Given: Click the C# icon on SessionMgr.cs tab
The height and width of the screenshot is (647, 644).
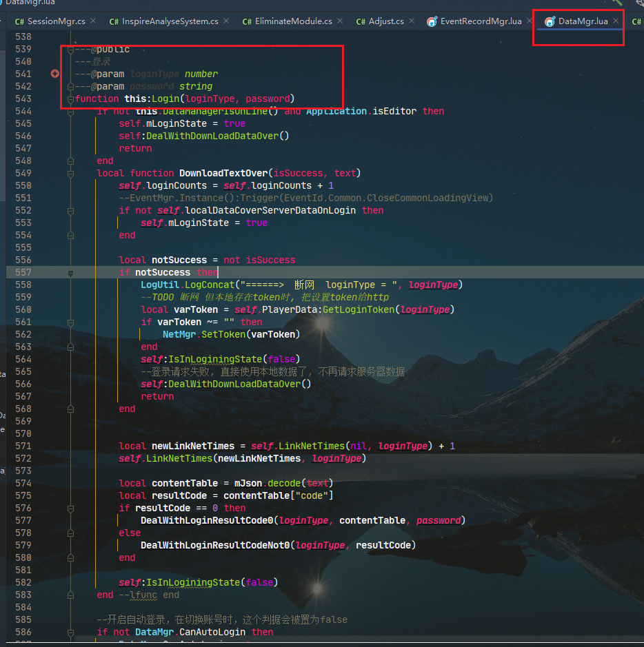Looking at the screenshot, I should (x=19, y=21).
